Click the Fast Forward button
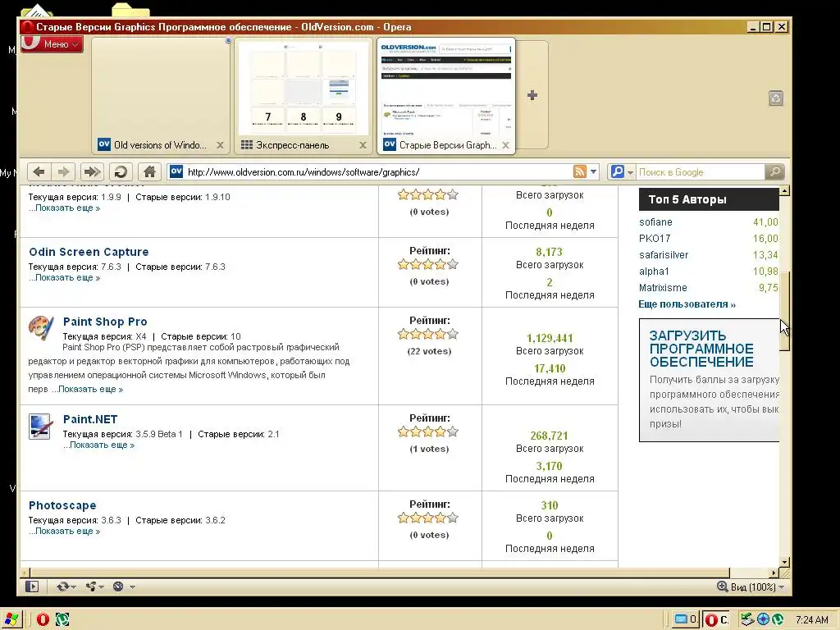The image size is (840, 630). point(92,172)
